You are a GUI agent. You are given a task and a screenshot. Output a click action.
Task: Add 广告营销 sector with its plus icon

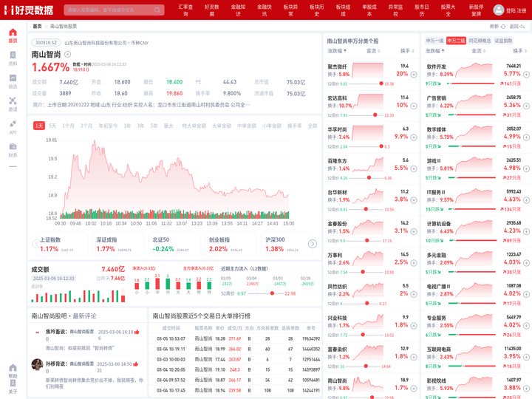526,106
